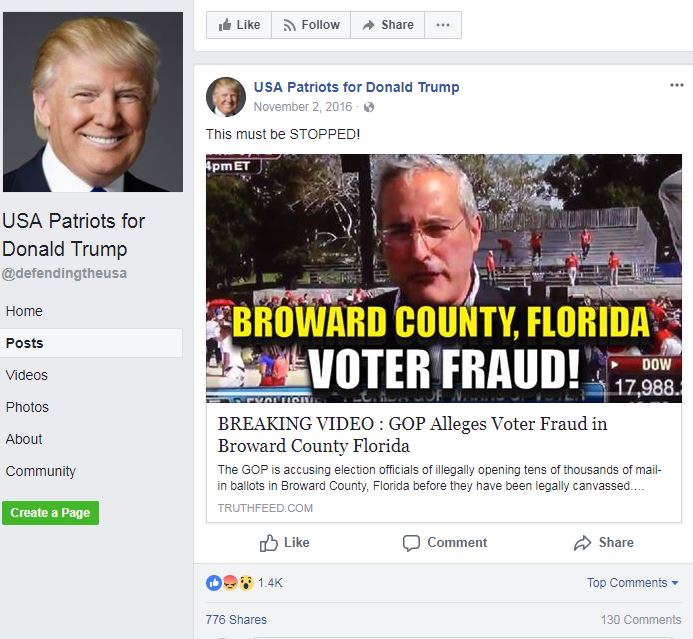
Task: Open the Videos section in sidebar
Action: coord(27,375)
